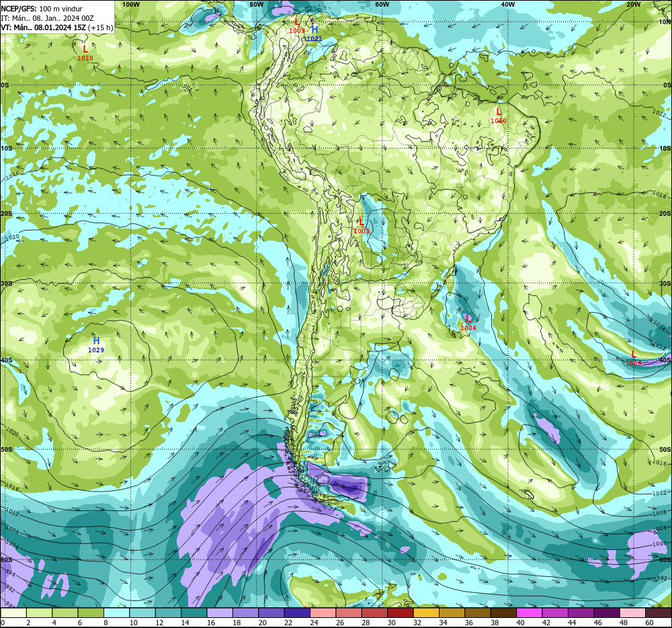The height and width of the screenshot is (628, 672).
Task: Click the legend value 40 label
Action: click(x=520, y=623)
